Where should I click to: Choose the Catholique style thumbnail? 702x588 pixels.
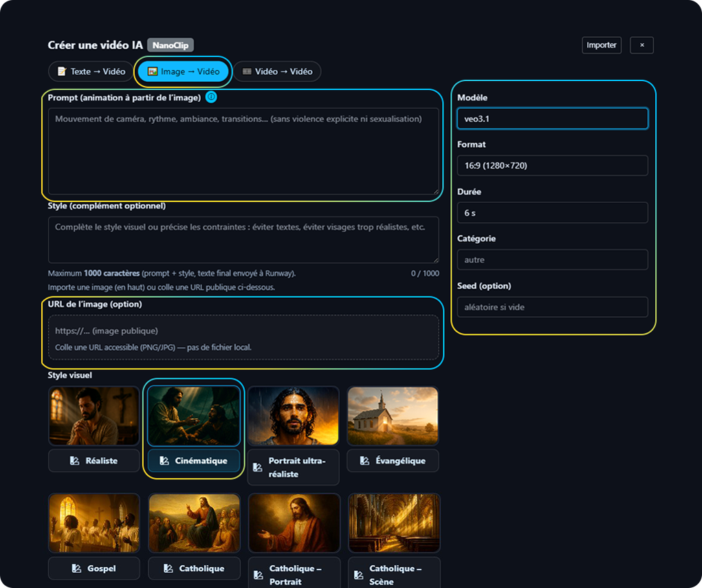click(x=194, y=523)
